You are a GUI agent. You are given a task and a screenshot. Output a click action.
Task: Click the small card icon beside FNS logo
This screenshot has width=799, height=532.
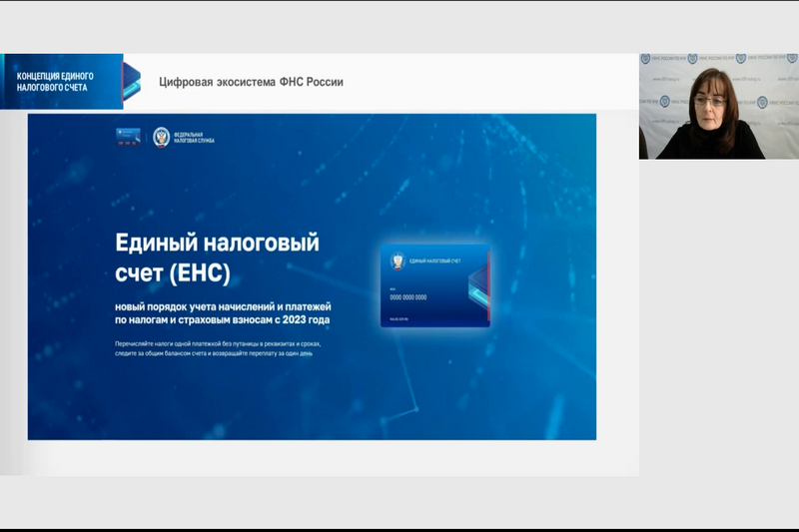point(128,137)
